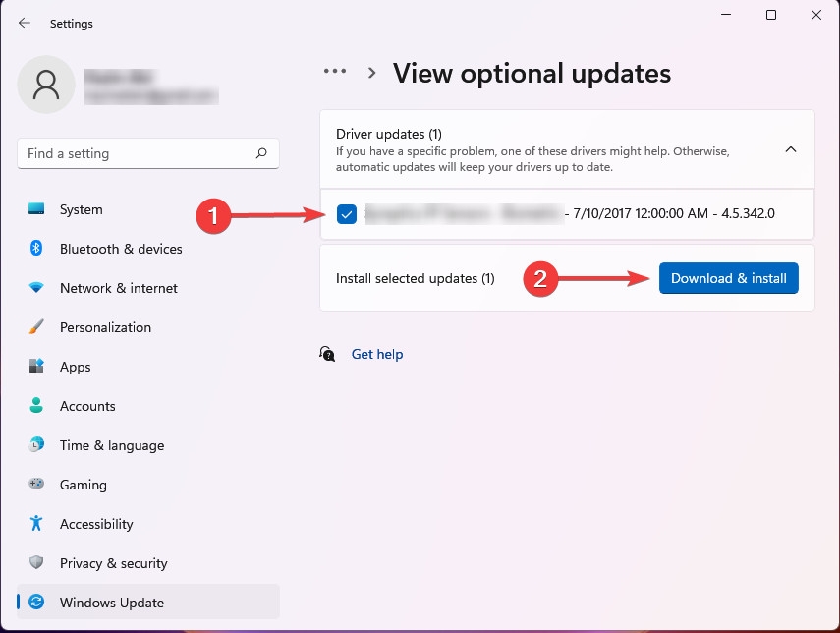Open breadcrumb ellipsis menu
Viewport: 840px width, 633px height.
pyautogui.click(x=335, y=72)
